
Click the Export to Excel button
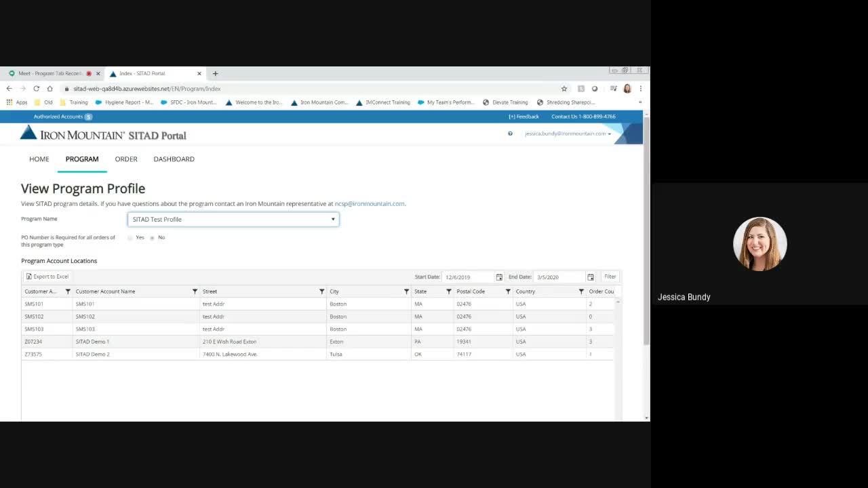47,277
